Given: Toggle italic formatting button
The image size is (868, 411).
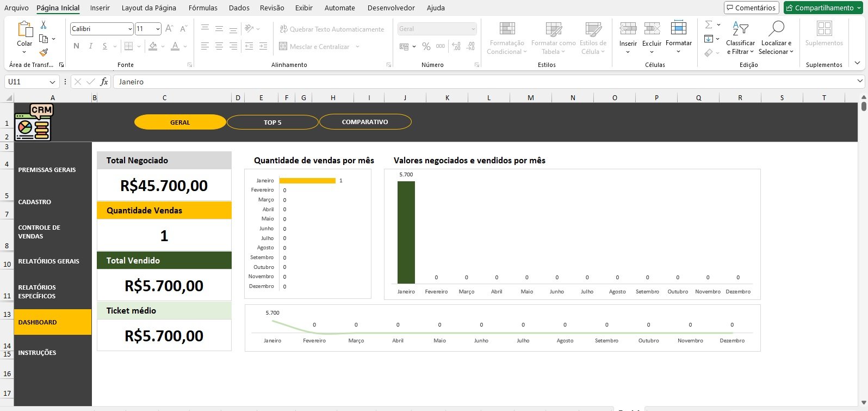Looking at the screenshot, I should 90,46.
